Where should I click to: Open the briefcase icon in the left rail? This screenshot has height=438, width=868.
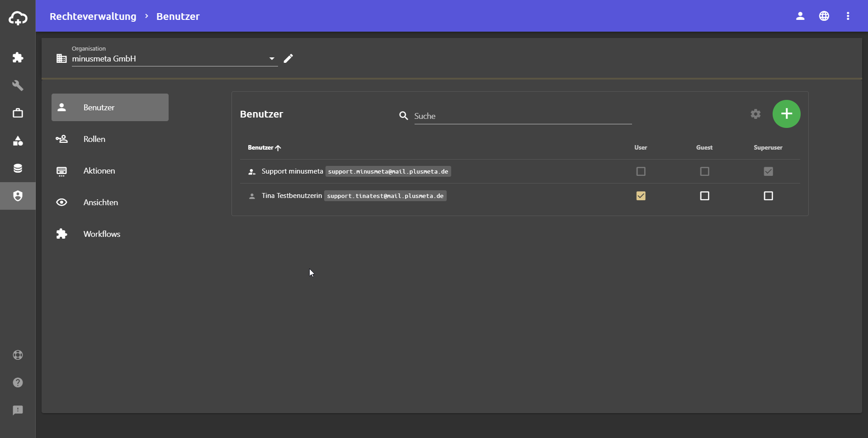click(18, 113)
